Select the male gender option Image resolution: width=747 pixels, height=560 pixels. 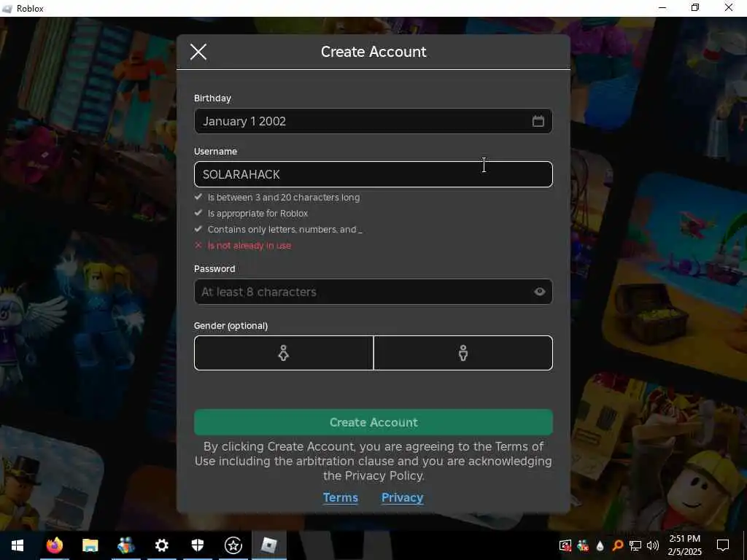click(463, 353)
